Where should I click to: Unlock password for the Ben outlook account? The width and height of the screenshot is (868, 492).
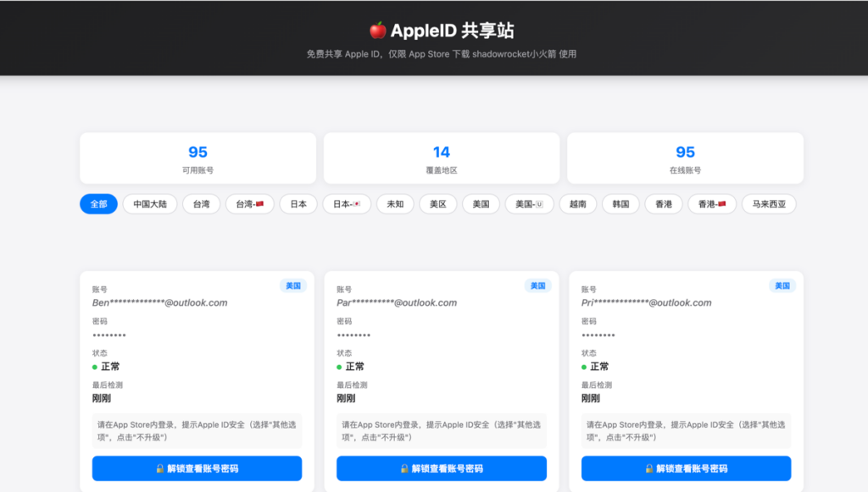click(x=197, y=468)
